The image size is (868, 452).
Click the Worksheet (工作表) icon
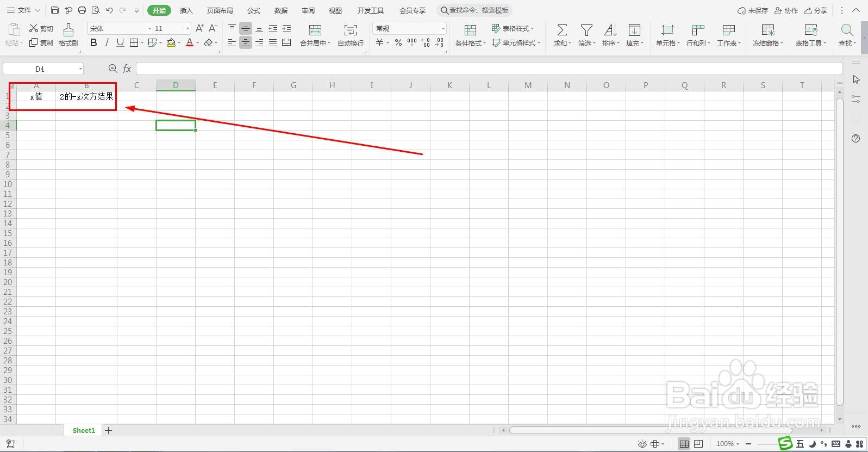tap(728, 30)
